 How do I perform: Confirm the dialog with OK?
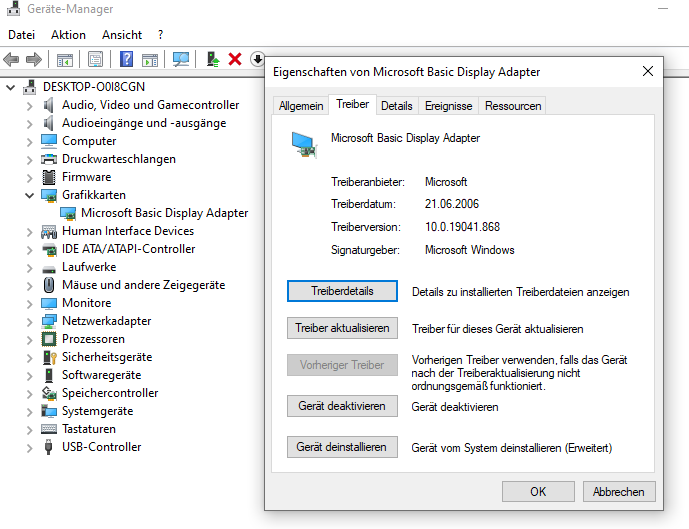[x=538, y=491]
